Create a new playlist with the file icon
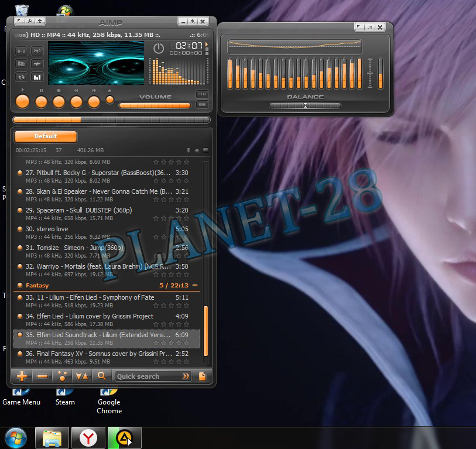The image size is (476, 449). coord(203,376)
